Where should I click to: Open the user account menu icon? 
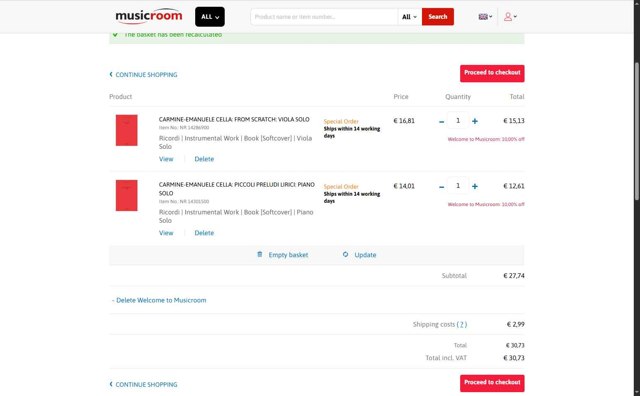510,17
